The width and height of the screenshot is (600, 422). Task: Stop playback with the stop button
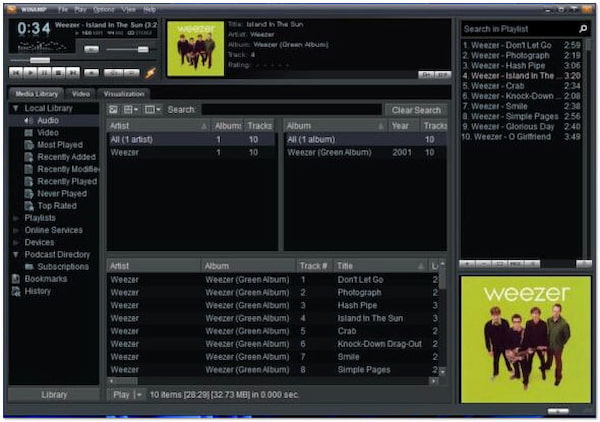click(58, 72)
